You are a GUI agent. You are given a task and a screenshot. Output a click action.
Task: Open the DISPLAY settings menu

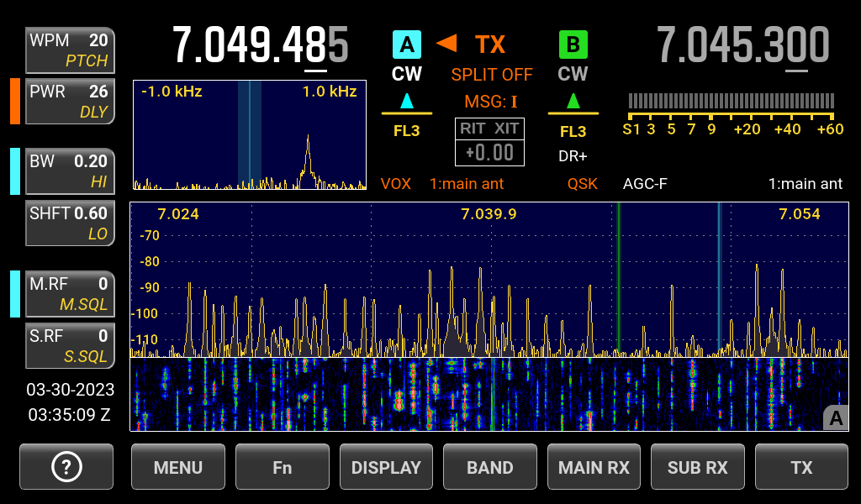coord(386,467)
